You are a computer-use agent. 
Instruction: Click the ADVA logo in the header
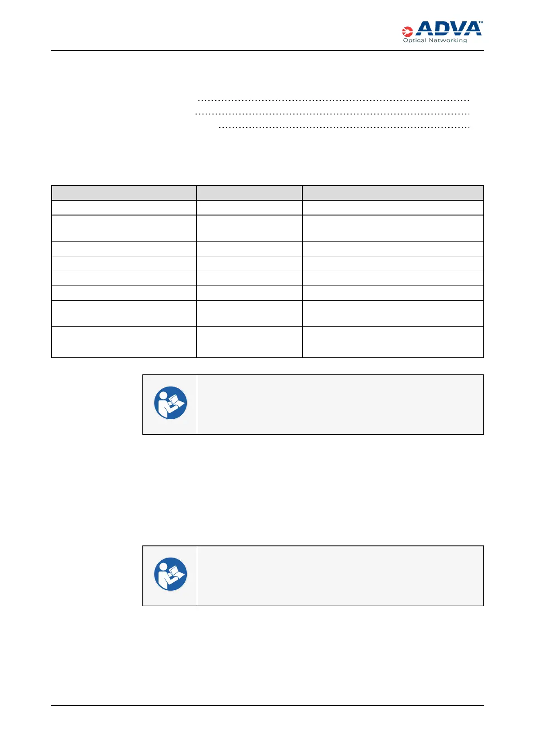click(x=448, y=29)
